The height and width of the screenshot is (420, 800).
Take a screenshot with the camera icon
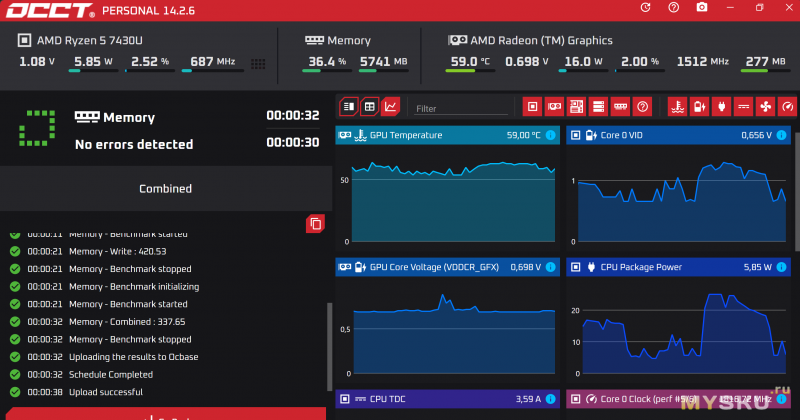pyautogui.click(x=702, y=8)
